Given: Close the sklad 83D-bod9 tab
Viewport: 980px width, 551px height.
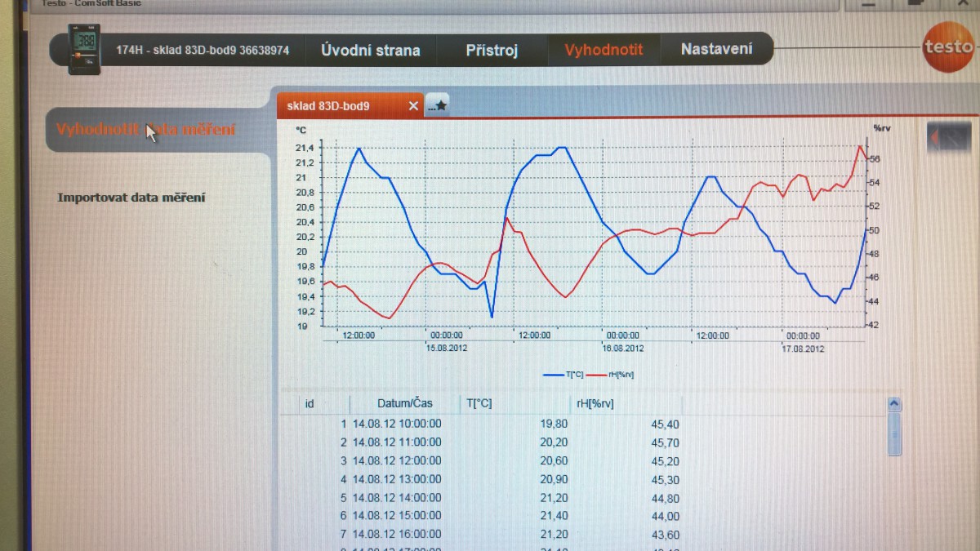Looking at the screenshot, I should [413, 106].
